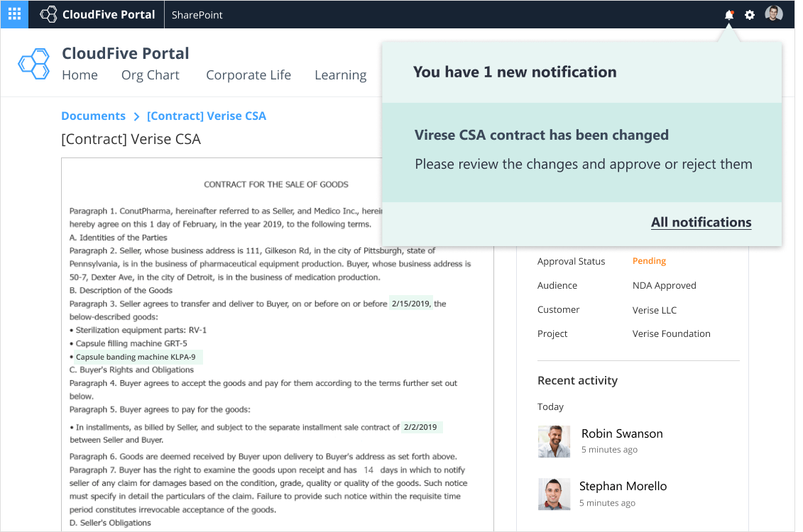803x532 pixels.
Task: Click the notification bell icon
Action: 728,15
